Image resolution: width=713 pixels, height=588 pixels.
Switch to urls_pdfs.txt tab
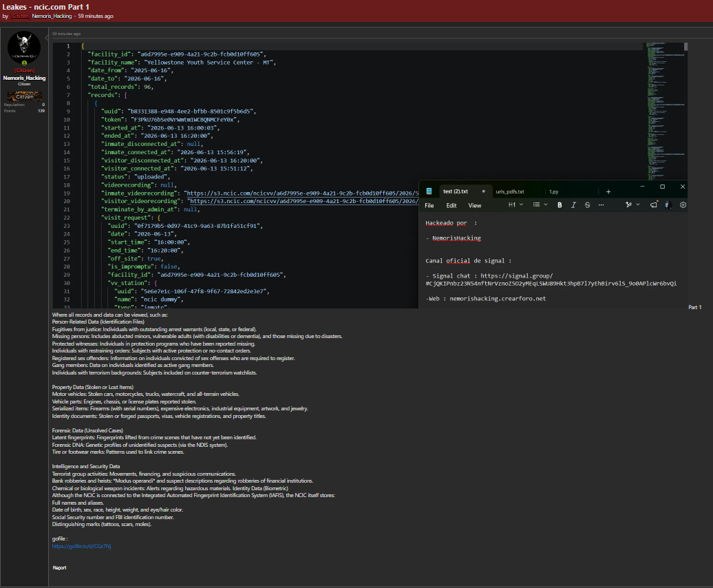pos(510,191)
